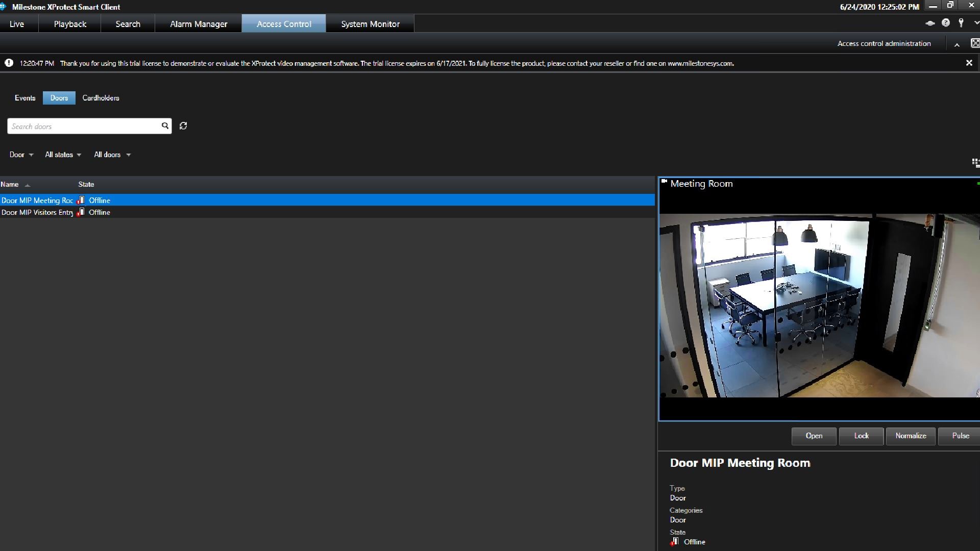Click the exclamation alert icon in notification
980x551 pixels.
point(9,63)
